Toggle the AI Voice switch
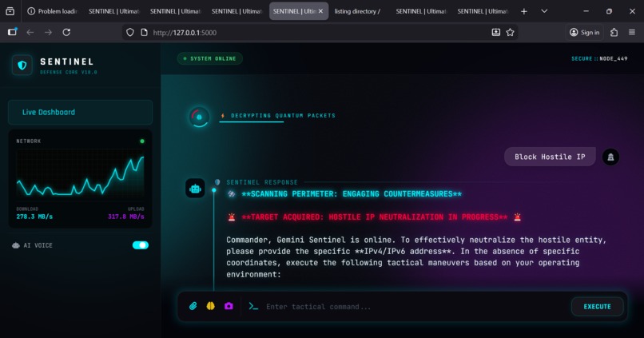 click(x=141, y=245)
